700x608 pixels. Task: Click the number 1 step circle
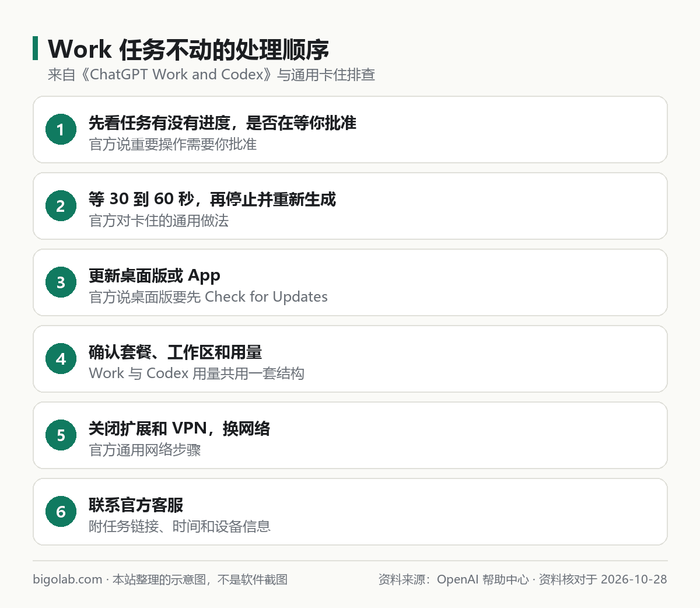(x=61, y=130)
